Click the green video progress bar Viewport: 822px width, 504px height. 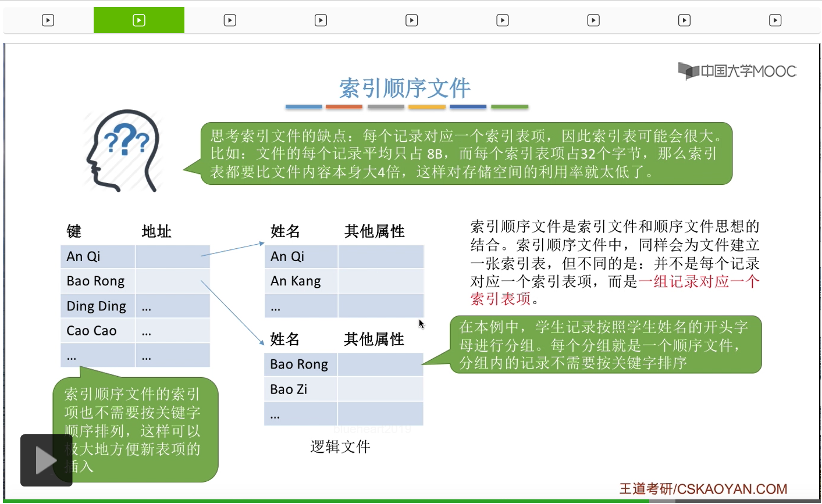pyautogui.click(x=326, y=501)
